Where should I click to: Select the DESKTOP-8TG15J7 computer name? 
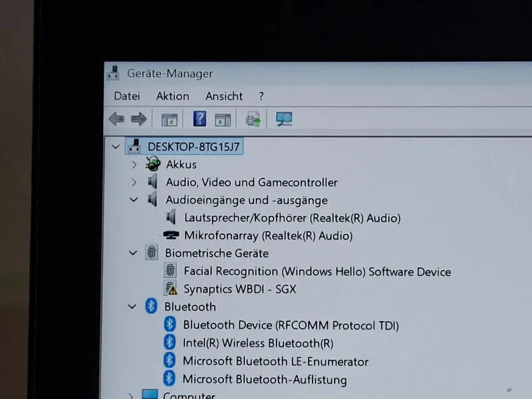click(194, 146)
